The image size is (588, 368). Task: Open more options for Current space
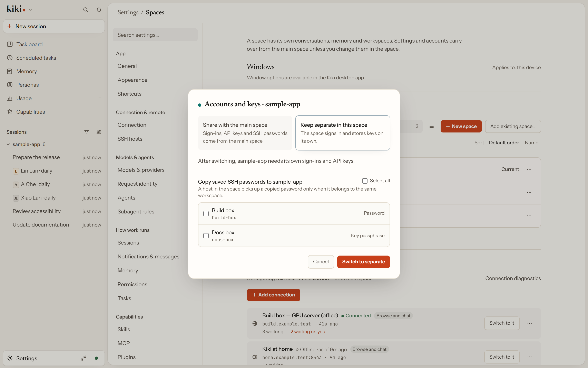click(x=529, y=169)
